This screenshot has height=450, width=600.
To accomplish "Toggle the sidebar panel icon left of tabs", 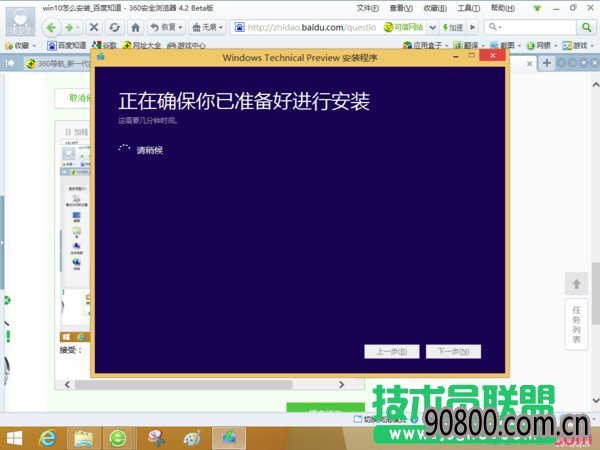I will point(10,63).
